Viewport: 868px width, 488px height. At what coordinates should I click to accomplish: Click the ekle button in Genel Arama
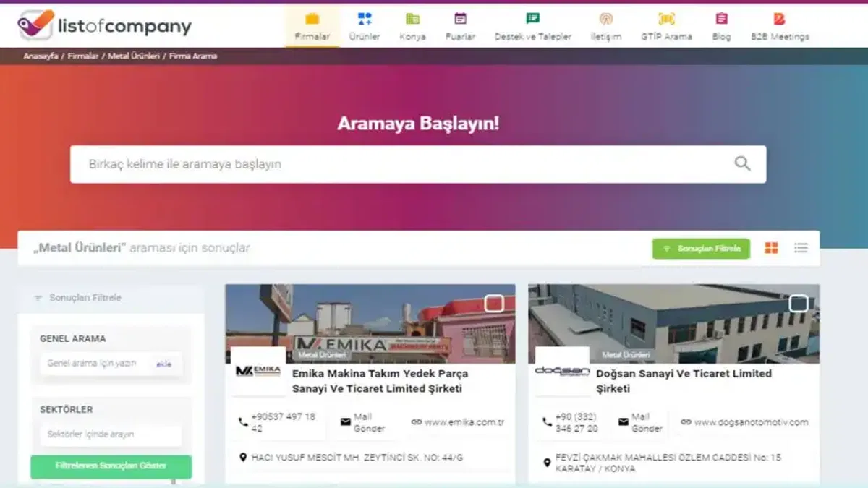pos(164,364)
